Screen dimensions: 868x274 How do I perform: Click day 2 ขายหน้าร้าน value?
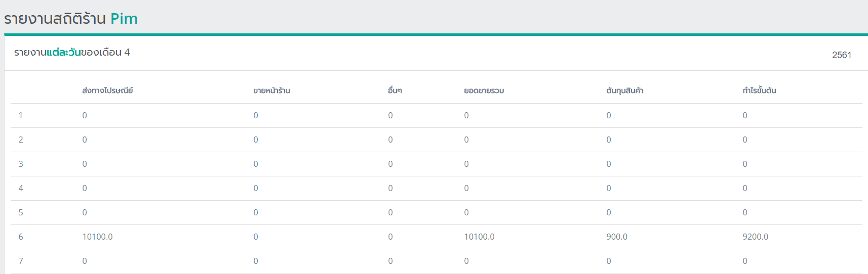[256, 140]
